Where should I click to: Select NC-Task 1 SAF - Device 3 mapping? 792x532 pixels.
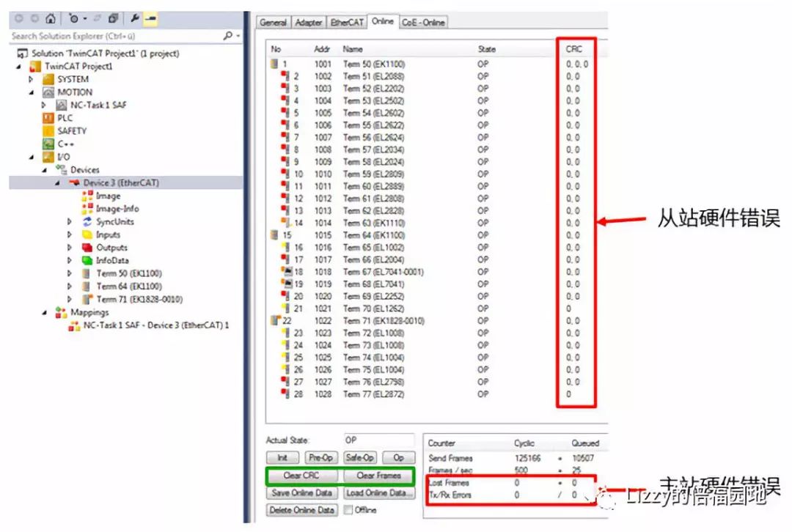(x=156, y=325)
